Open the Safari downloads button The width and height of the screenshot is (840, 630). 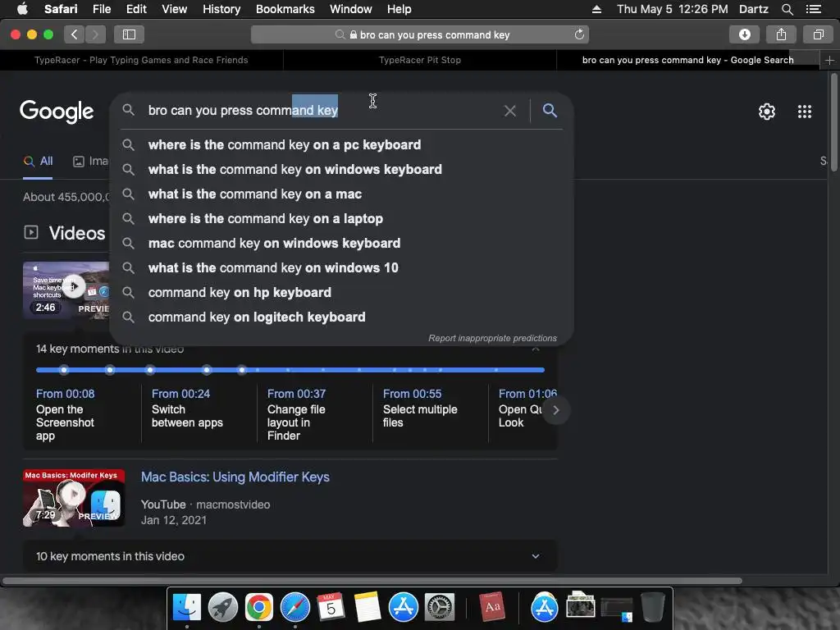pos(744,34)
